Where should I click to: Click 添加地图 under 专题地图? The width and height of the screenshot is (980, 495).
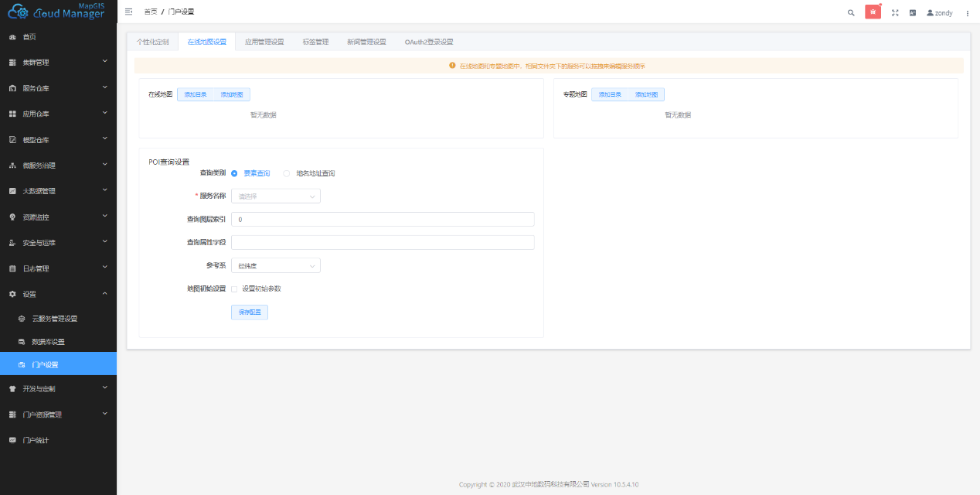(646, 94)
